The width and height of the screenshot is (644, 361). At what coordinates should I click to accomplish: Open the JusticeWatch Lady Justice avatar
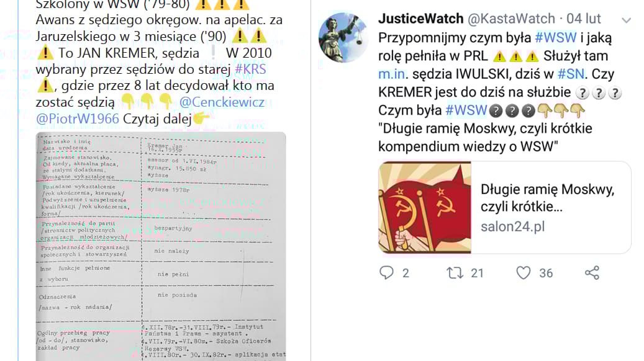click(x=343, y=38)
